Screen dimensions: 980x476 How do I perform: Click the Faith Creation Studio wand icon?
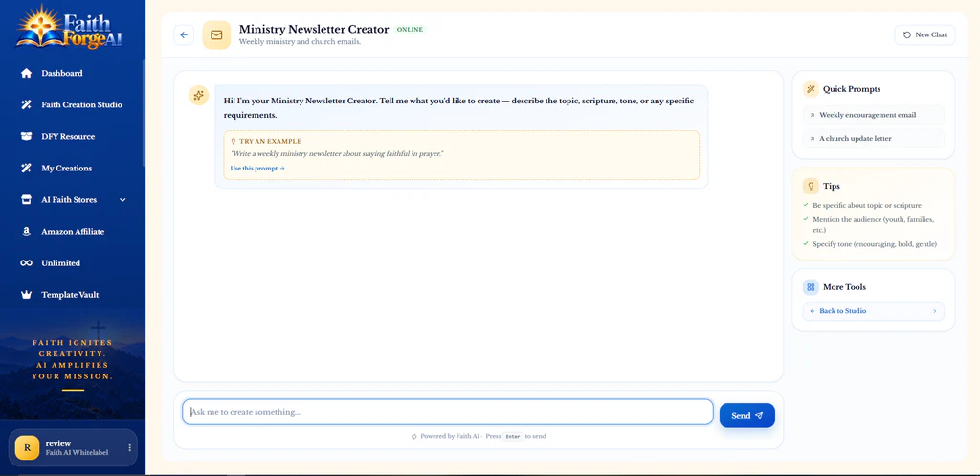coord(26,104)
